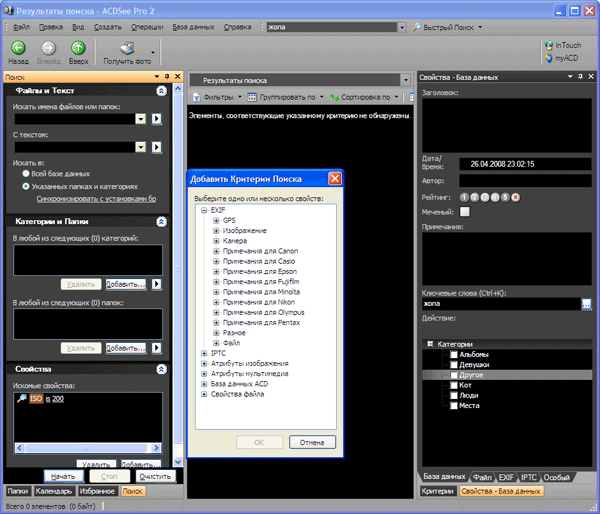
Task: Expand the IPTC tree node
Action: pos(204,353)
